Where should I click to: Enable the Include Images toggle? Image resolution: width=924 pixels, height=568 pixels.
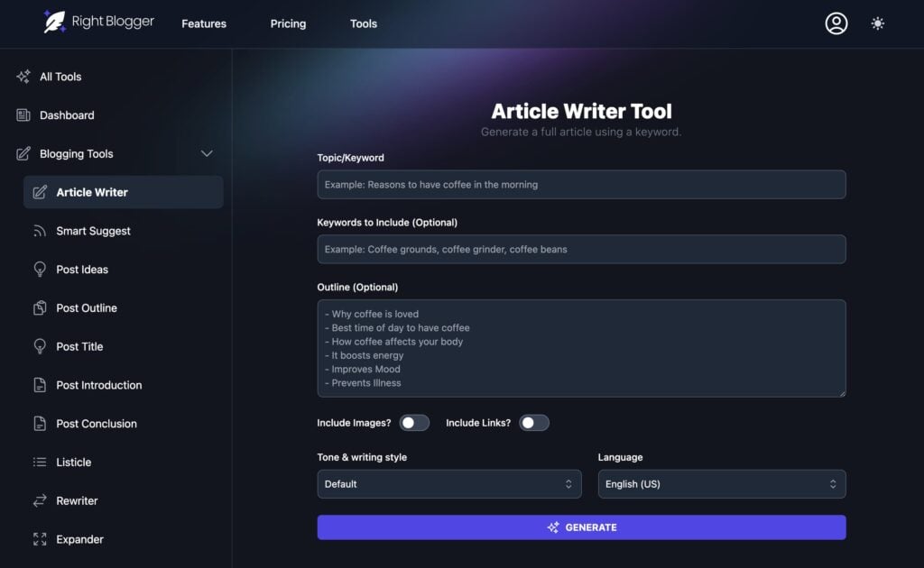[x=414, y=422]
